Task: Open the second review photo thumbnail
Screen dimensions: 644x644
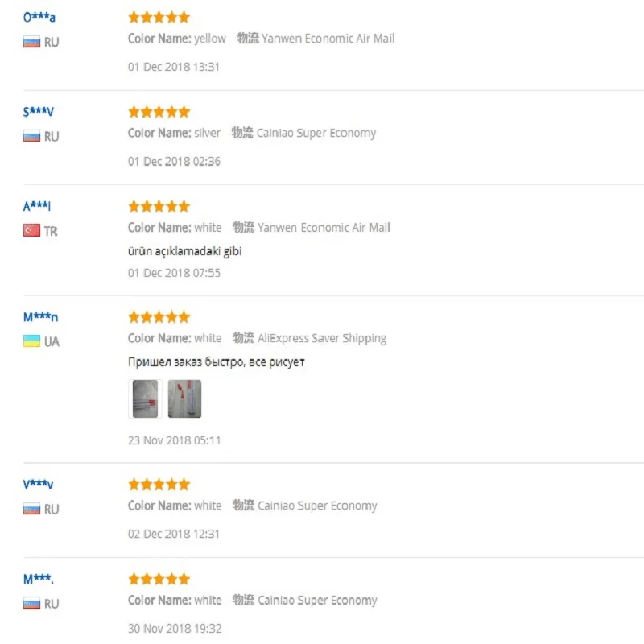Action: [x=184, y=398]
